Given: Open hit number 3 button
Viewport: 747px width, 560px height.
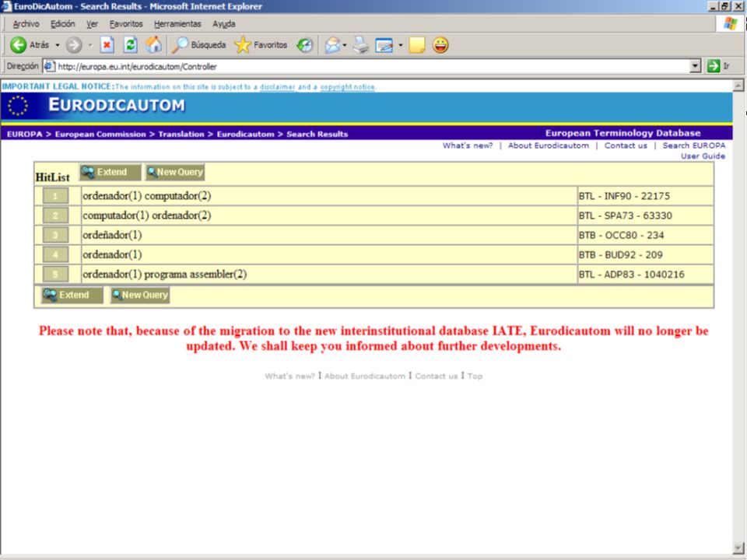Looking at the screenshot, I should [55, 235].
